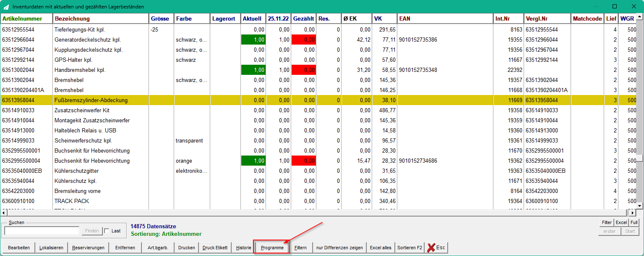Select Montagekit Zusatzscheinwerfer row
This screenshot has width=644, height=256.
[x=318, y=120]
